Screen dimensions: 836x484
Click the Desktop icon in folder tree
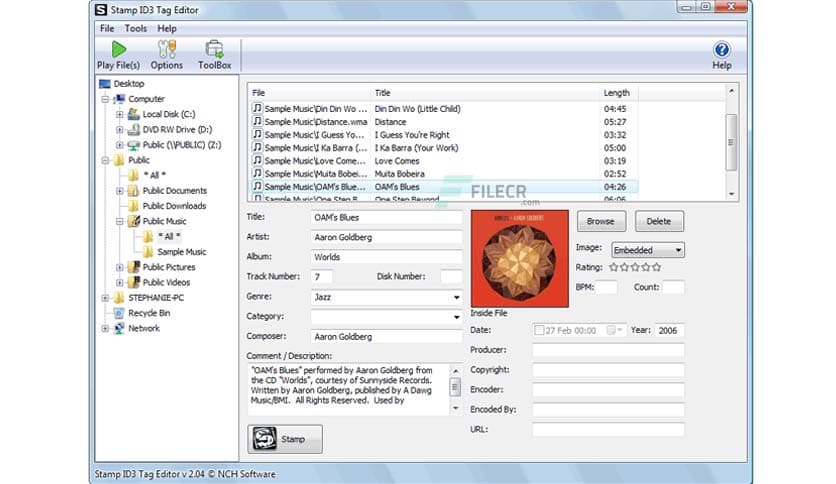105,84
